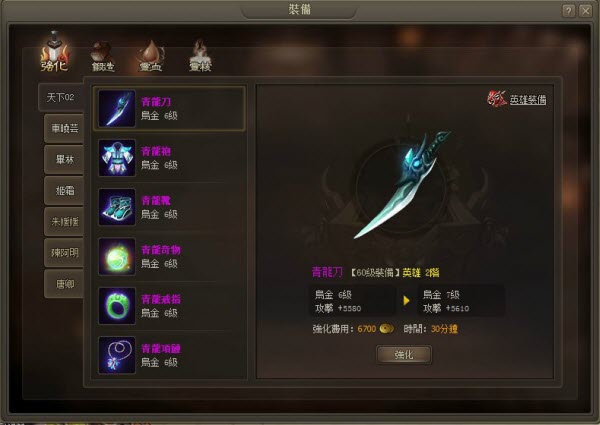
Task: Switch to the 畢林 hero tab
Action: click(64, 160)
